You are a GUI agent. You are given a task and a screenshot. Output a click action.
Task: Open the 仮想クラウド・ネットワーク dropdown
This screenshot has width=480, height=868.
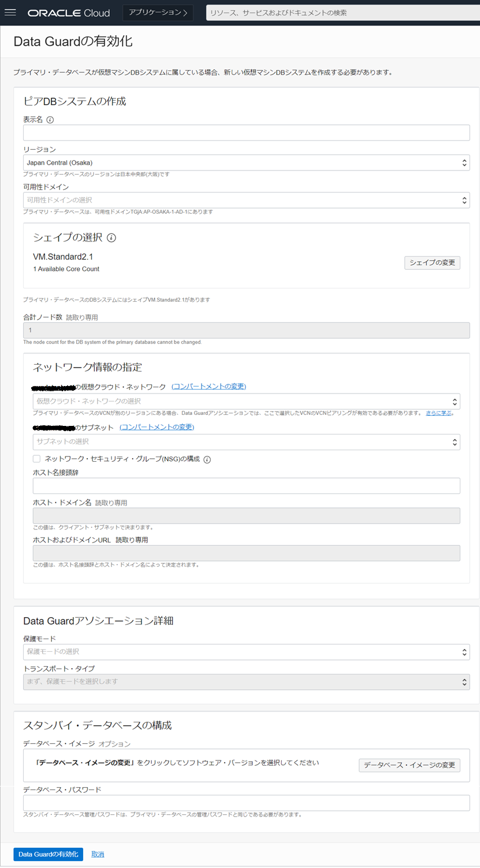(x=245, y=401)
